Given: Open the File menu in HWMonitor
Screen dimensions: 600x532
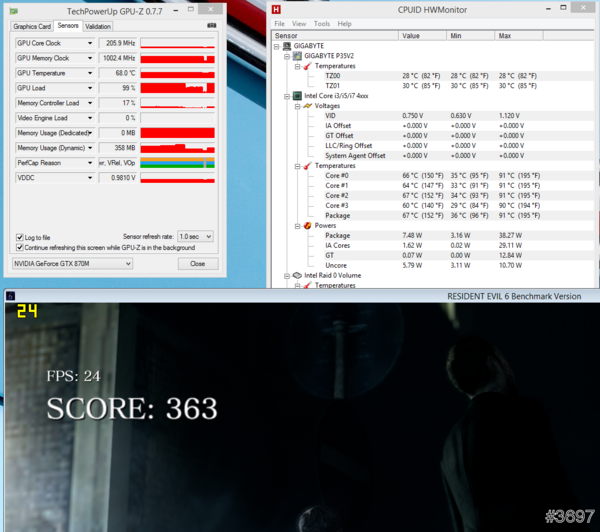Looking at the screenshot, I should point(279,24).
